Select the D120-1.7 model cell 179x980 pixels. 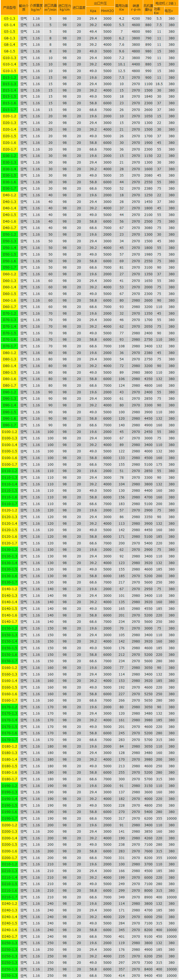pyautogui.click(x=10, y=543)
